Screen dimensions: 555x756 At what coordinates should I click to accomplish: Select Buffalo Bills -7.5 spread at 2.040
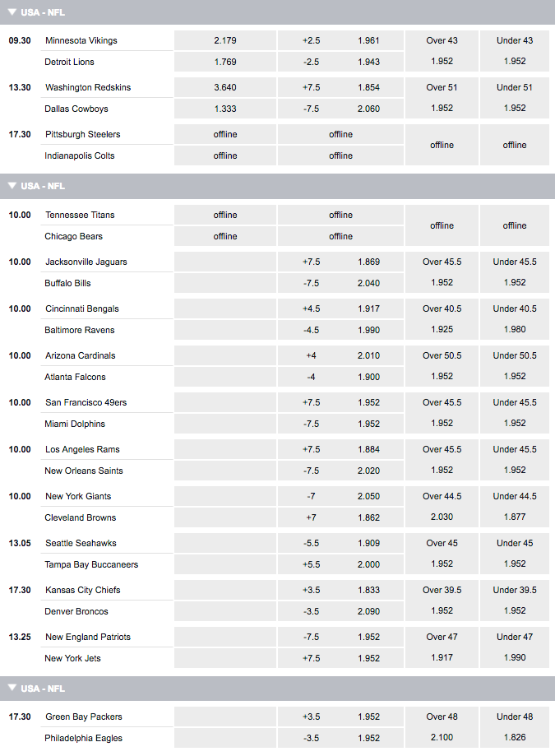(x=340, y=283)
